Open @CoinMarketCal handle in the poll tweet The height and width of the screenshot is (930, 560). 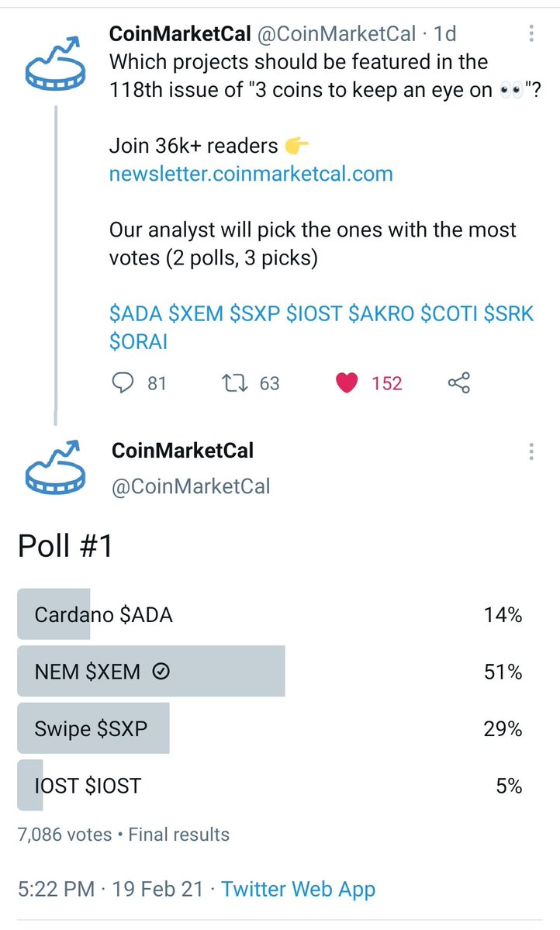coord(191,486)
